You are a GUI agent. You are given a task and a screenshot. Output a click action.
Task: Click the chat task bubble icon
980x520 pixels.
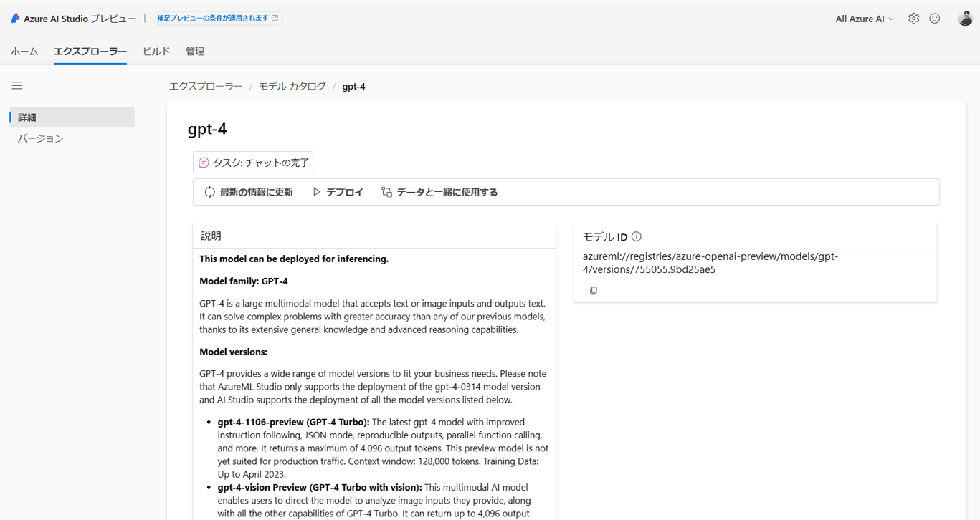204,163
